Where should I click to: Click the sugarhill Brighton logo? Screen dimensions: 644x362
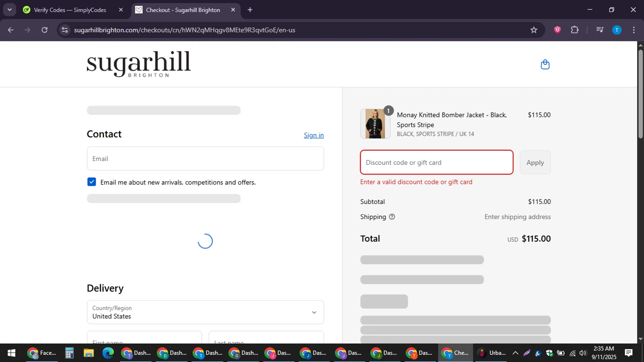(x=139, y=64)
